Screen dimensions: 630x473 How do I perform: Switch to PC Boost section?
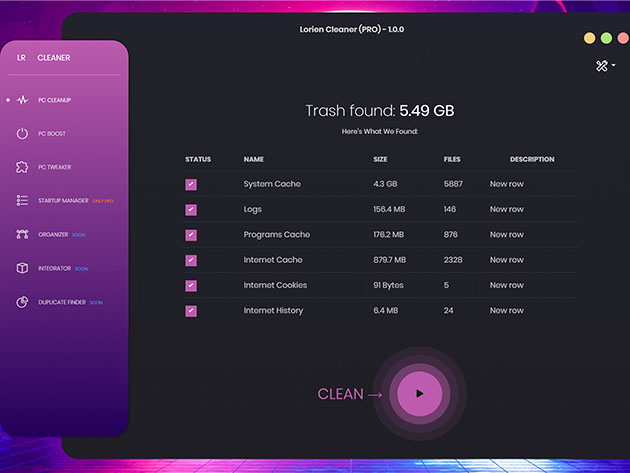pos(52,133)
